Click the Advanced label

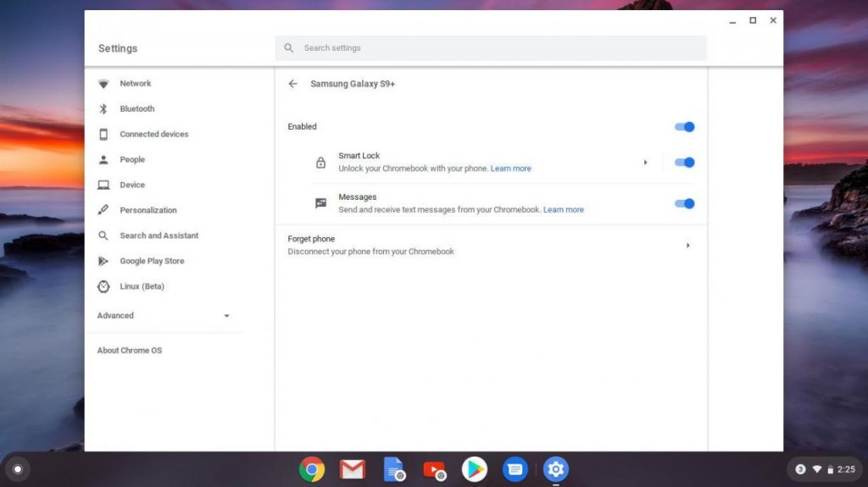115,315
